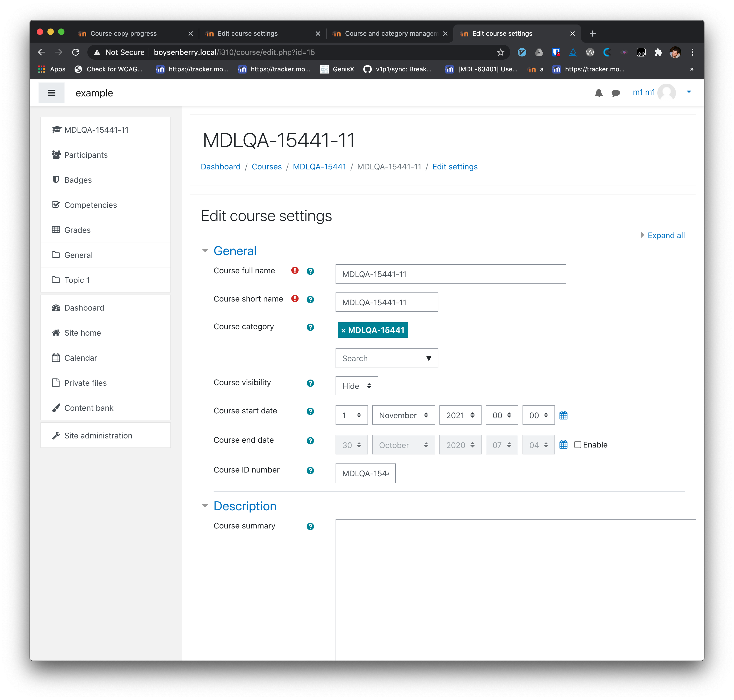This screenshot has height=700, width=734.
Task: Click the m1 m1 user name link
Action: (x=644, y=92)
